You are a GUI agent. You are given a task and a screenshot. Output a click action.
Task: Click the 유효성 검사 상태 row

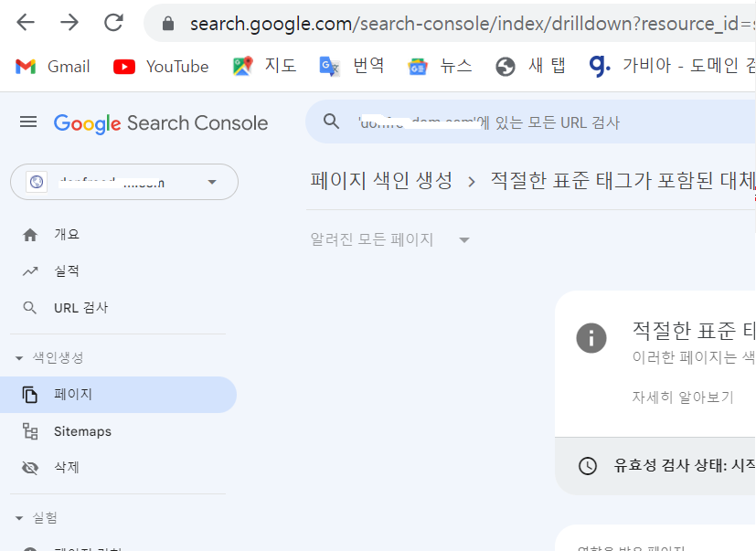pyautogui.click(x=655, y=466)
